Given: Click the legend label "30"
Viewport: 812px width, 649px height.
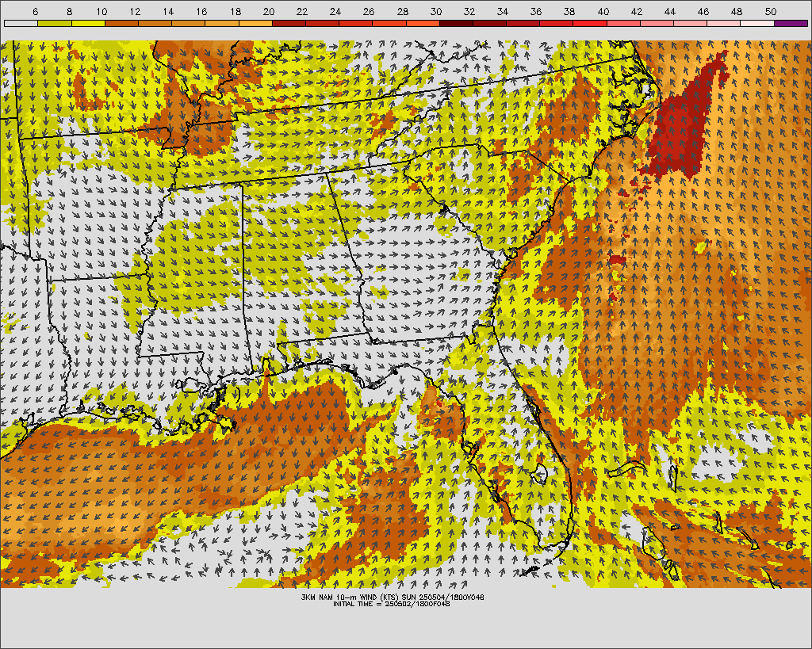Looking at the screenshot, I should (x=436, y=11).
